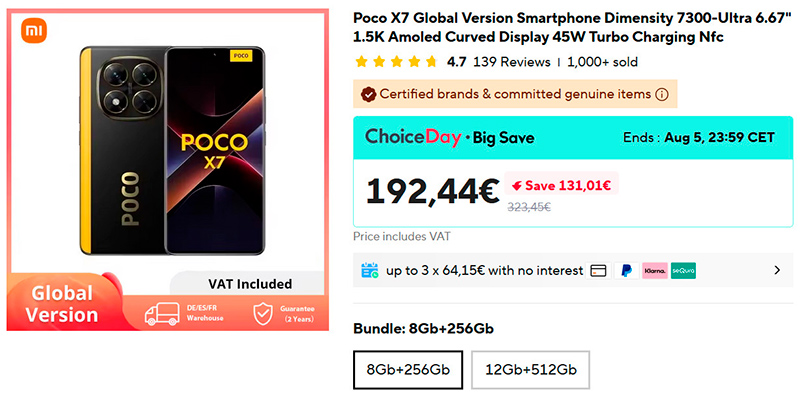Screen dimensions: 800x398
Task: Click the credit card payment icon
Action: (597, 270)
